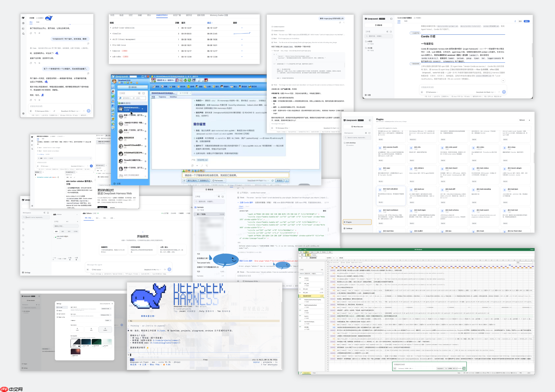
Task: Open dsh-tool-calculator plugin card
Action: (x=390, y=195)
